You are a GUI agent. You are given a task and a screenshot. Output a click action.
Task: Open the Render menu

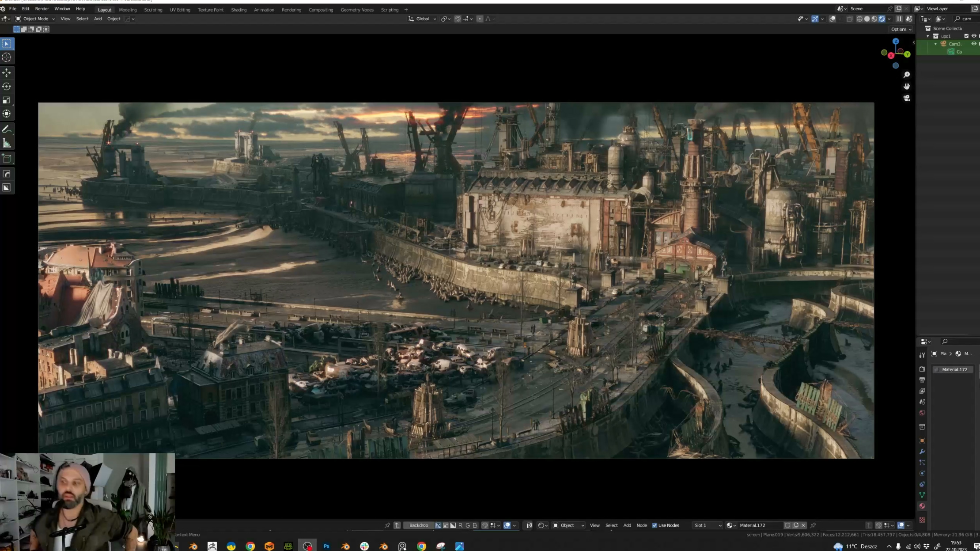pos(42,9)
